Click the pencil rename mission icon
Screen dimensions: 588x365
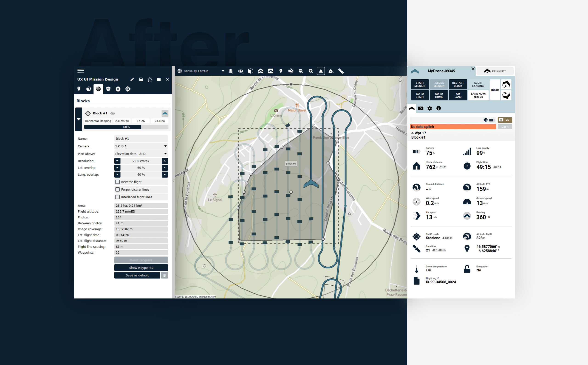point(132,79)
